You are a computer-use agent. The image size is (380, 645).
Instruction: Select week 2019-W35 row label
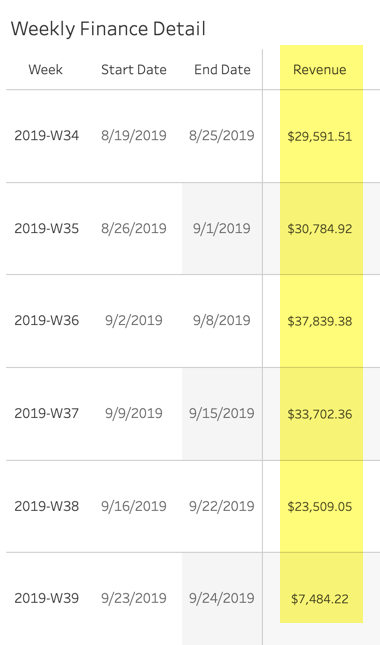point(46,228)
